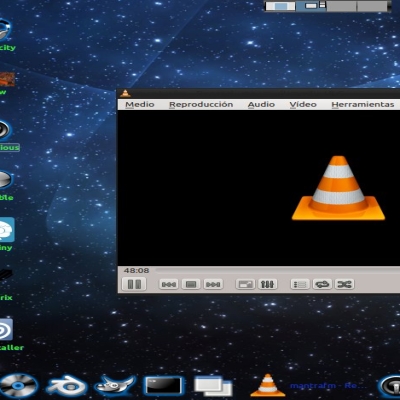Click the VLC seek bar
The image size is (400, 400).
point(277,270)
